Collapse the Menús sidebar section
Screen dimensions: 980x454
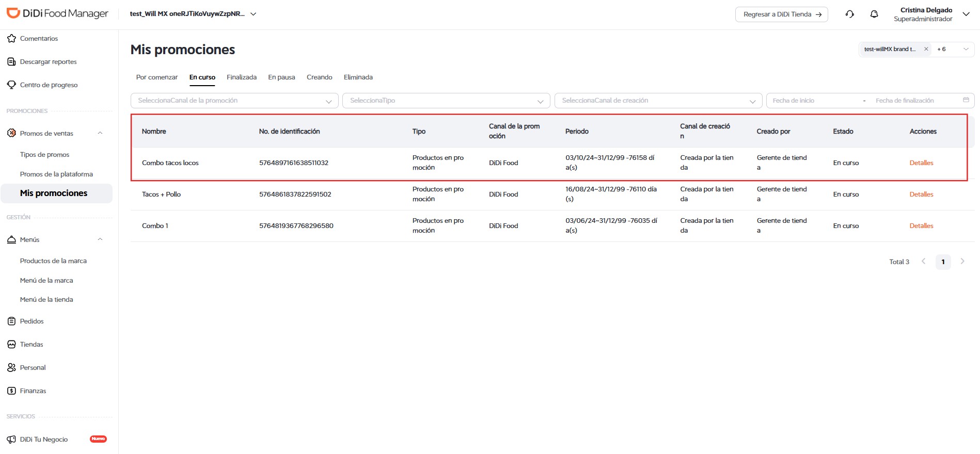coord(100,239)
